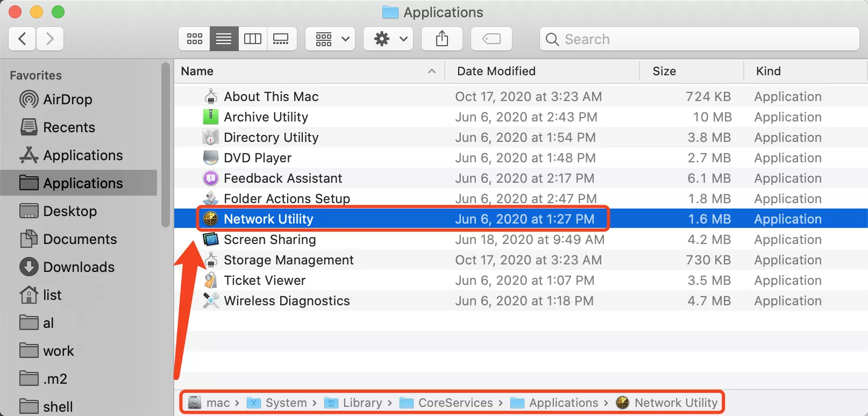Click the Archive Utility app icon
868x416 pixels.
pos(211,117)
